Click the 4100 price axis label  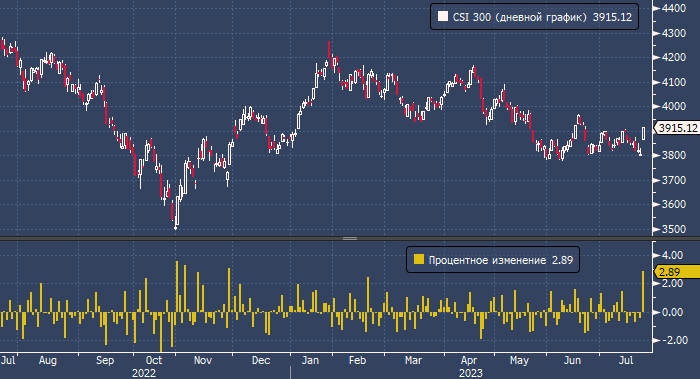pos(674,83)
